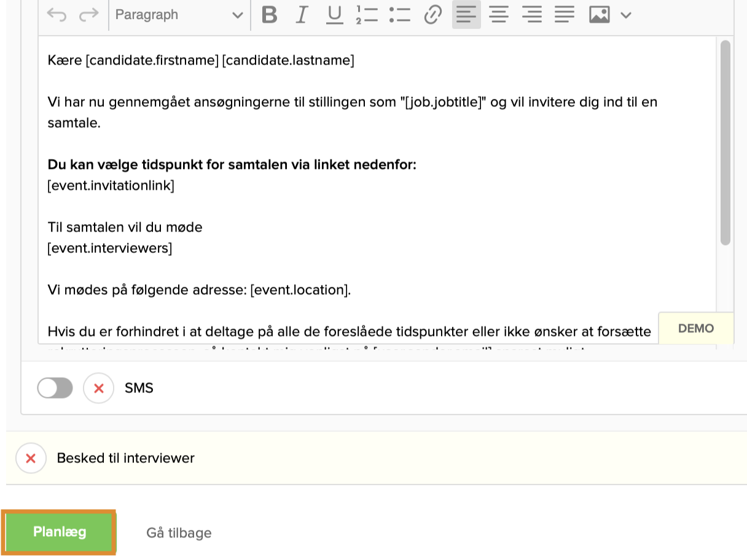This screenshot has height=560, width=747.
Task: Open the image insert dropdown arrow
Action: [x=625, y=15]
